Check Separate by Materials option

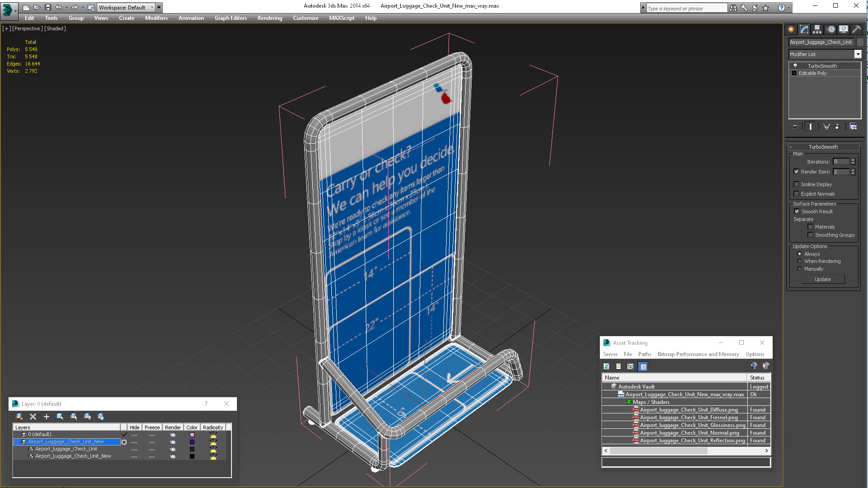click(x=810, y=227)
